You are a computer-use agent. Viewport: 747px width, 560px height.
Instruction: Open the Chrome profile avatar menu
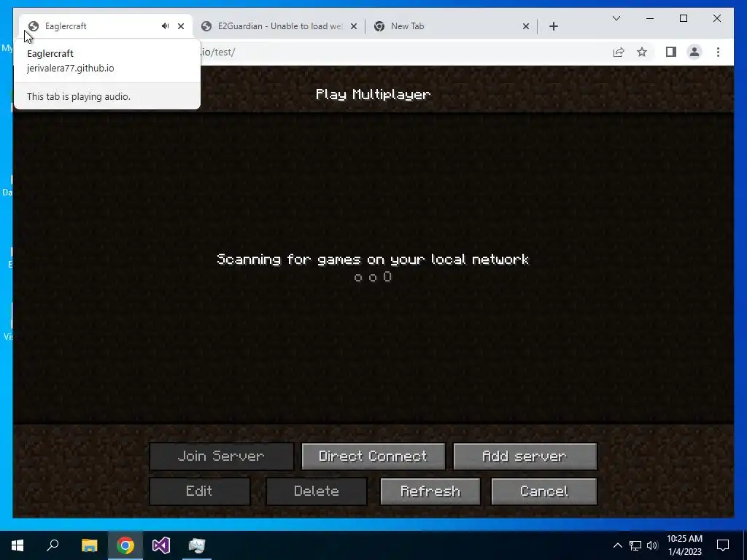[x=694, y=52]
